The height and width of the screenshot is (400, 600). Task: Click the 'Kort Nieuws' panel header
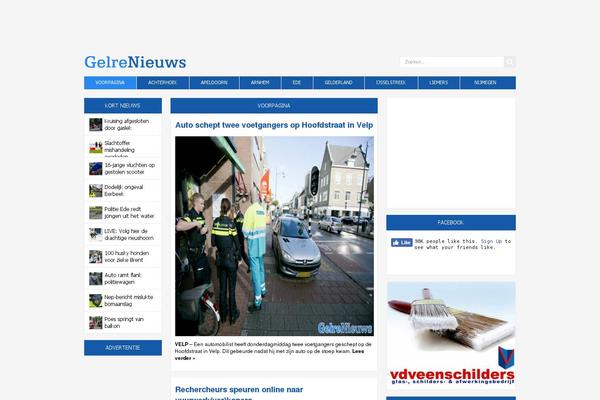click(x=123, y=106)
